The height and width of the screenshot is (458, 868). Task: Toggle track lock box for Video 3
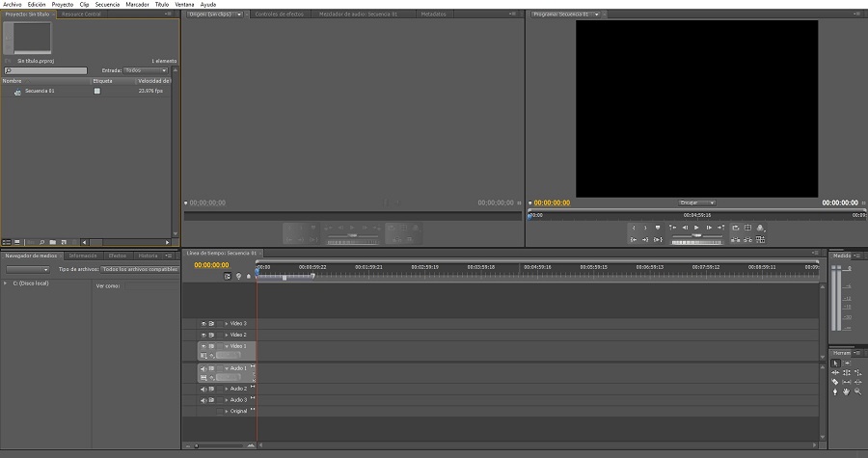(x=220, y=324)
